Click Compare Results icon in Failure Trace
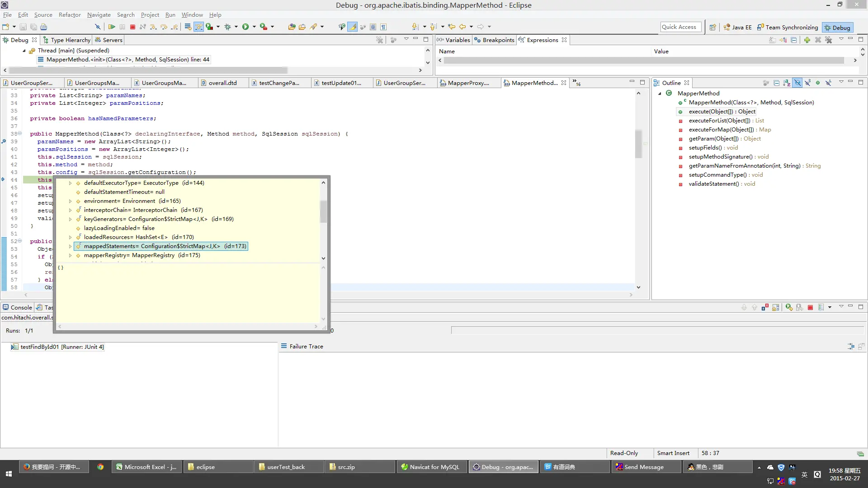Screen dimensions: 868x488 [x=861, y=347]
